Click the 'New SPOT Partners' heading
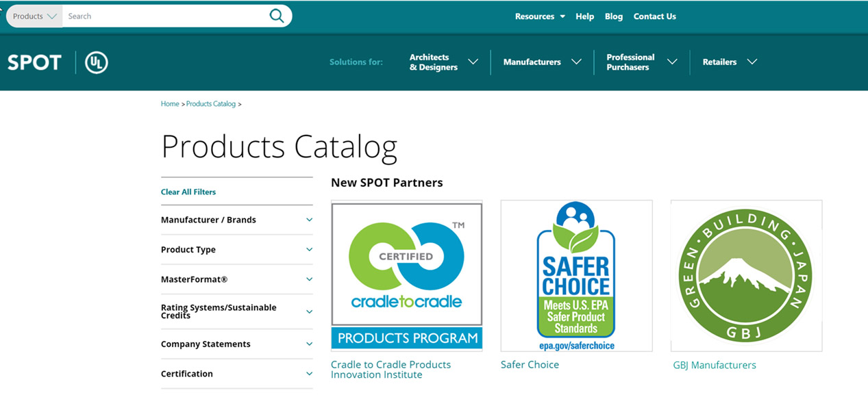This screenshot has height=397, width=868. tap(387, 183)
